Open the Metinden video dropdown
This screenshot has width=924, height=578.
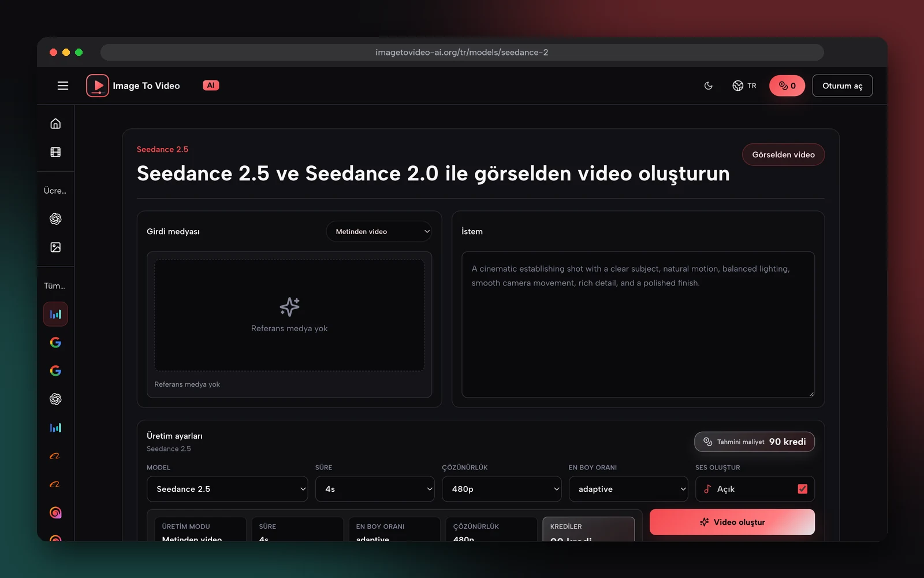[379, 231]
